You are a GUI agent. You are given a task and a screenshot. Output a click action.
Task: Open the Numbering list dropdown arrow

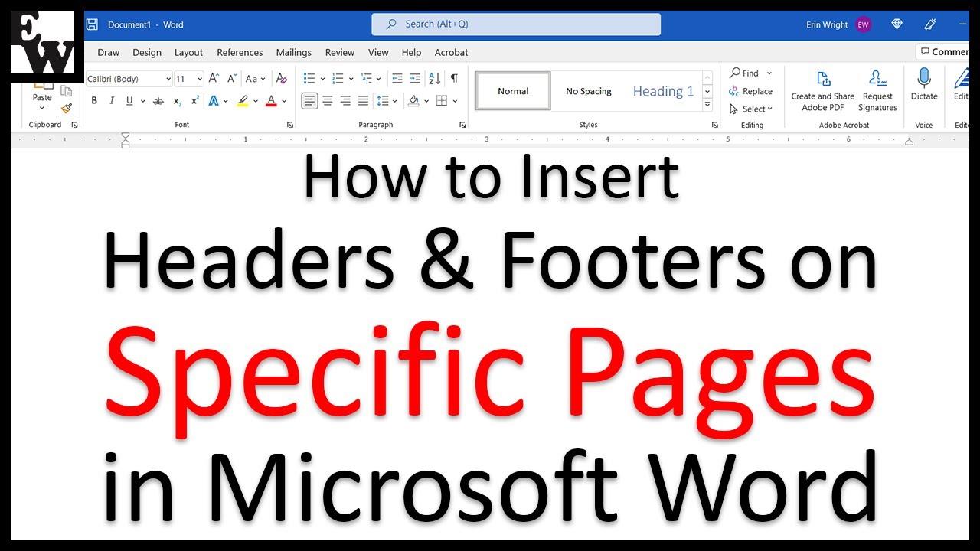[x=351, y=79]
